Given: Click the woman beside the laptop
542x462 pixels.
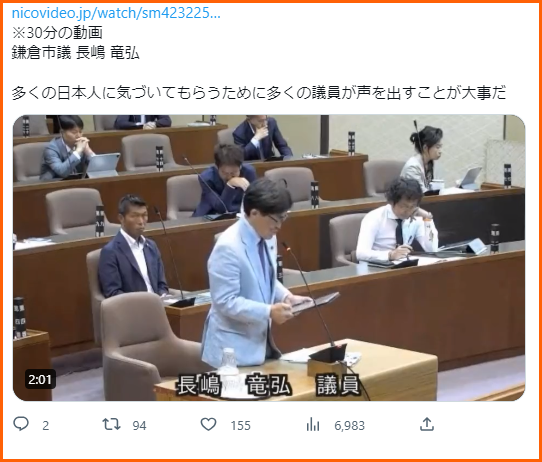Looking at the screenshot, I should (x=423, y=158).
